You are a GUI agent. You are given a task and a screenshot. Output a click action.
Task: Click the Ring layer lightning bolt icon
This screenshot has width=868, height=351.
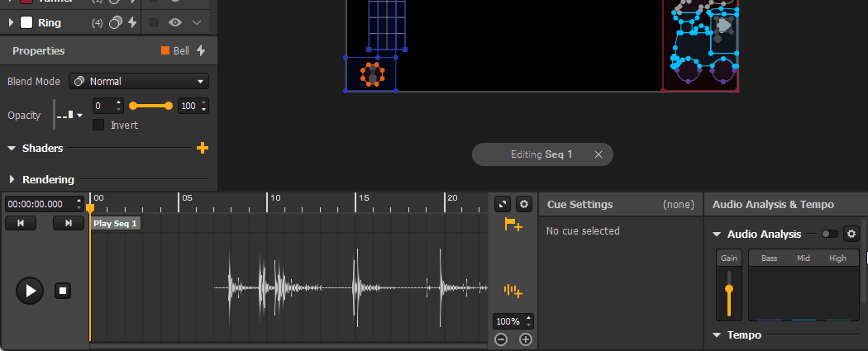click(132, 22)
